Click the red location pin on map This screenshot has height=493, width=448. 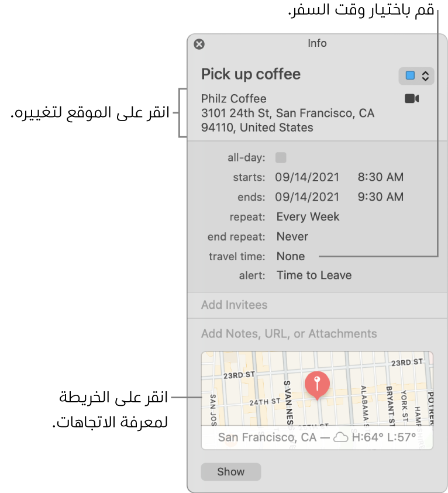317,385
